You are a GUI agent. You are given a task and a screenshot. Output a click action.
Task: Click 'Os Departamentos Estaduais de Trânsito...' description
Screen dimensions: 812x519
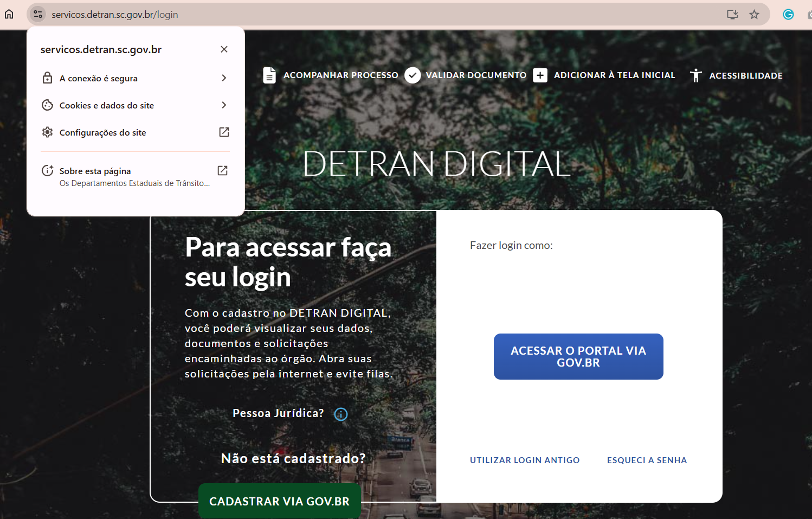point(134,183)
